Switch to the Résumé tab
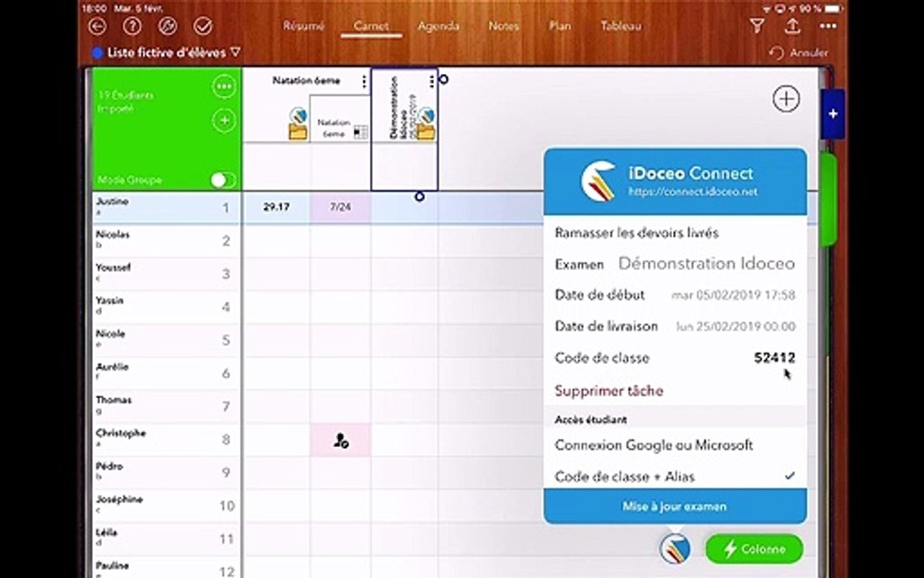924x578 pixels. pos(303,26)
